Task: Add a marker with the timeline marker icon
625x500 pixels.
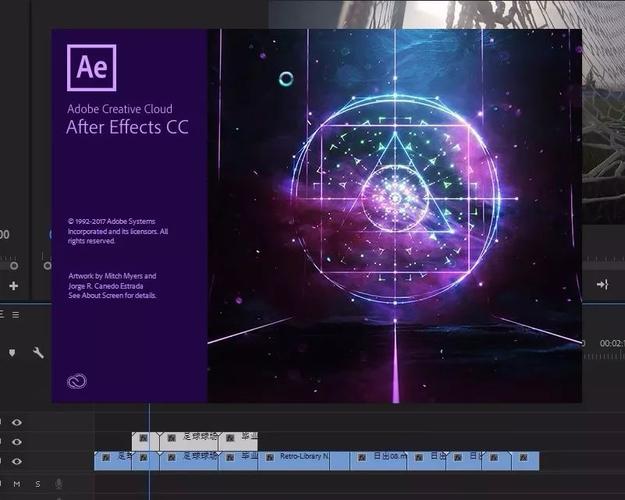Action: click(12, 352)
